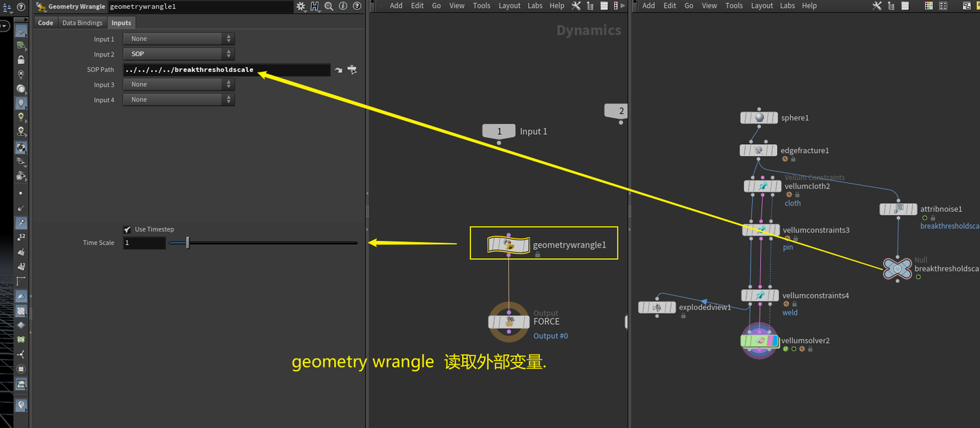The width and height of the screenshot is (980, 428).
Task: Click the magnifier search parameters icon
Action: tap(329, 6)
